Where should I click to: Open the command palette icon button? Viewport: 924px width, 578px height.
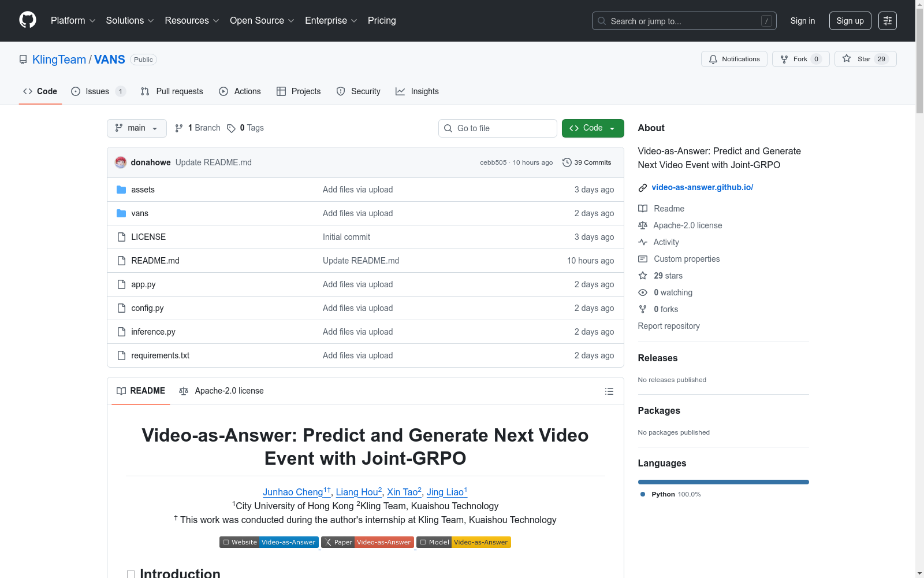pos(888,21)
